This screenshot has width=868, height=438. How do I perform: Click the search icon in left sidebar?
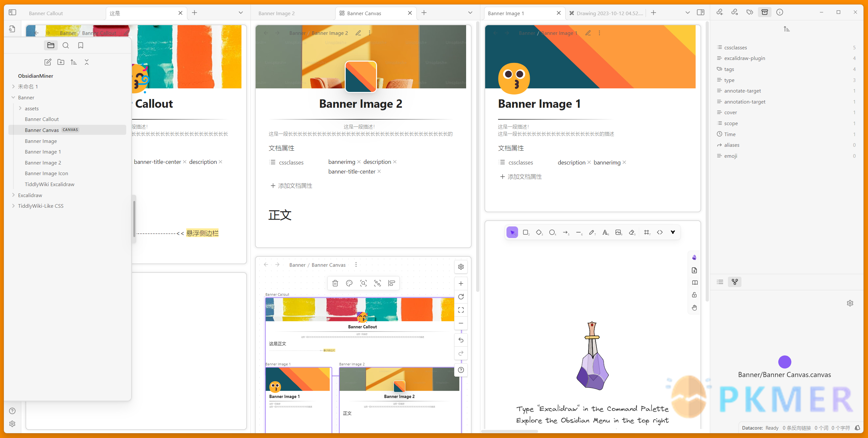[66, 45]
